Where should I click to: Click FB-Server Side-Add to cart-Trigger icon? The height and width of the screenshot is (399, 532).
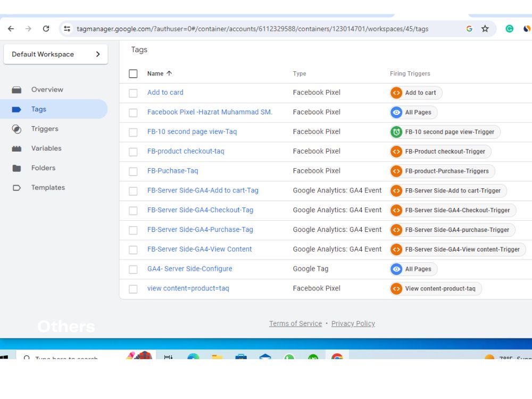tap(396, 190)
